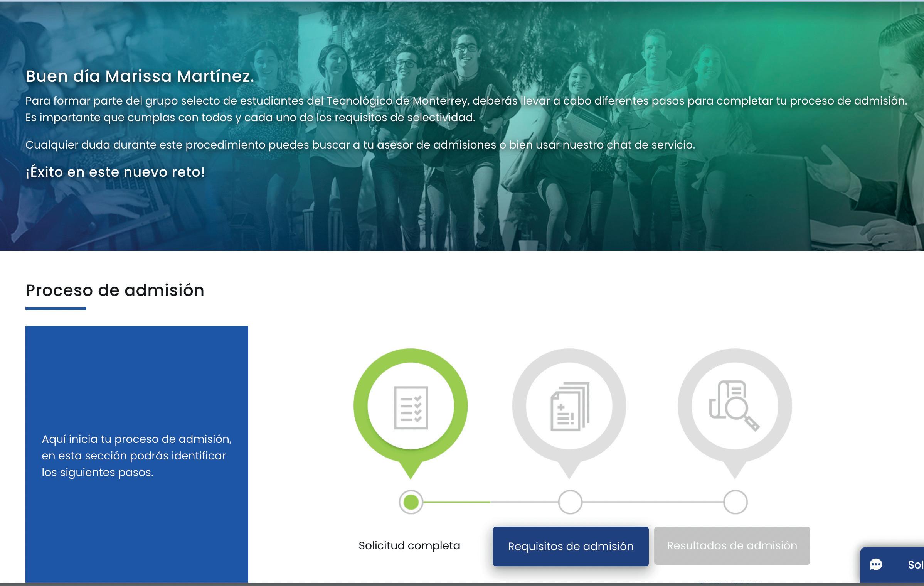Click Resultados de admisión button

click(x=732, y=545)
